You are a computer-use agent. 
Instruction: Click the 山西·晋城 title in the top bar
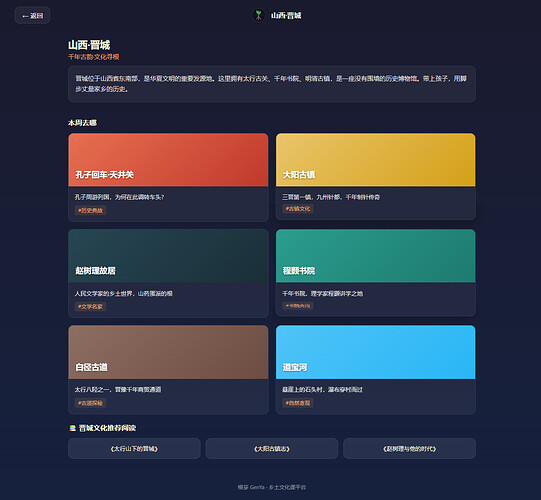coord(286,16)
